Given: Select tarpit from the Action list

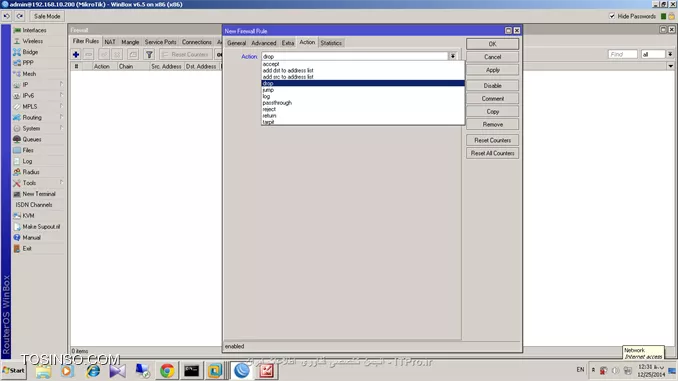Looking at the screenshot, I should (363, 122).
